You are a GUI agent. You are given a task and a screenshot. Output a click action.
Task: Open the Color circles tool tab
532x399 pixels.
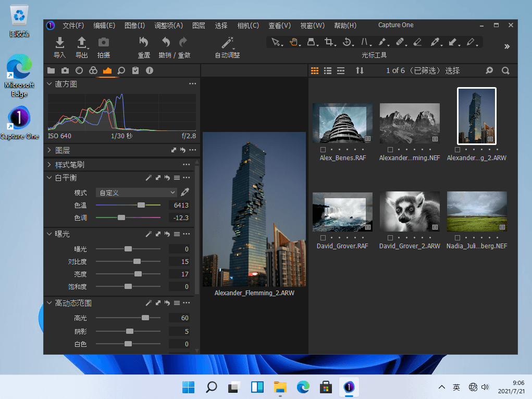(x=93, y=70)
